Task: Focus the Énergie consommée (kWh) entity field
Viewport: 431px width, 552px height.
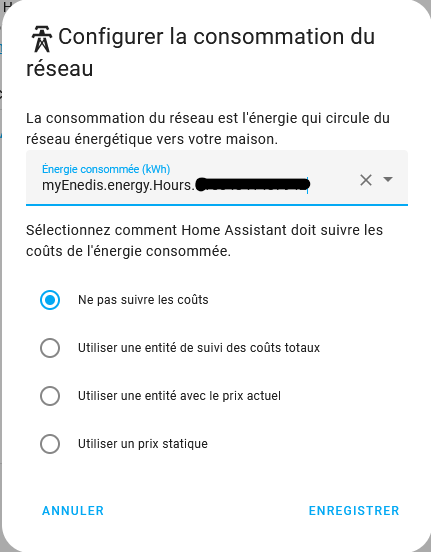Action: coord(217,177)
